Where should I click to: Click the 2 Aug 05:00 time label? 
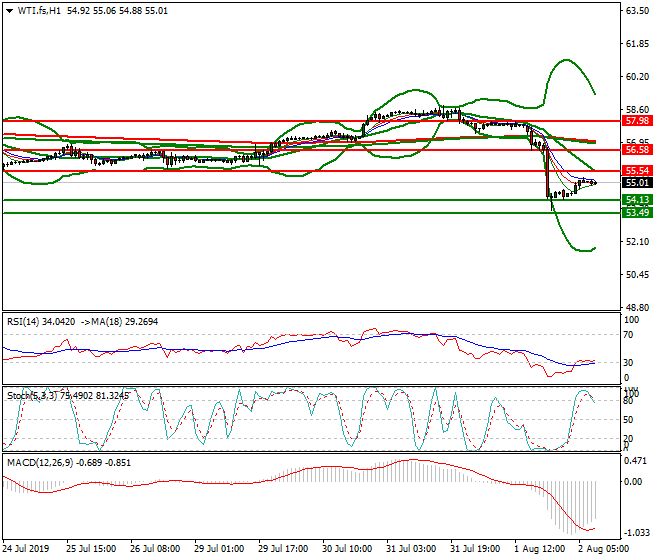[603, 549]
